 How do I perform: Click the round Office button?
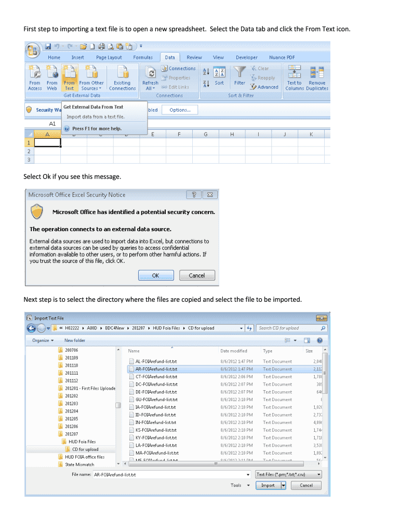(34, 51)
